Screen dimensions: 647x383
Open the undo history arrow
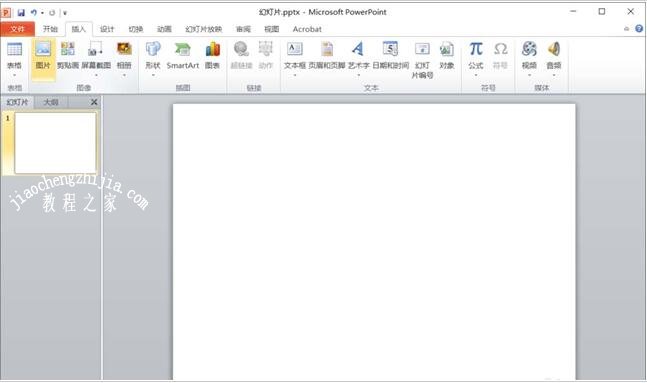[42, 13]
